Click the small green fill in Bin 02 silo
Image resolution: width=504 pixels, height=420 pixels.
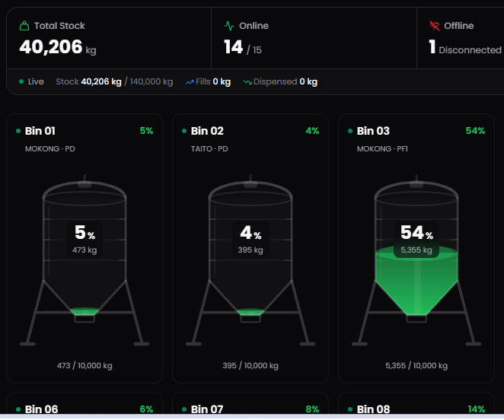click(250, 311)
